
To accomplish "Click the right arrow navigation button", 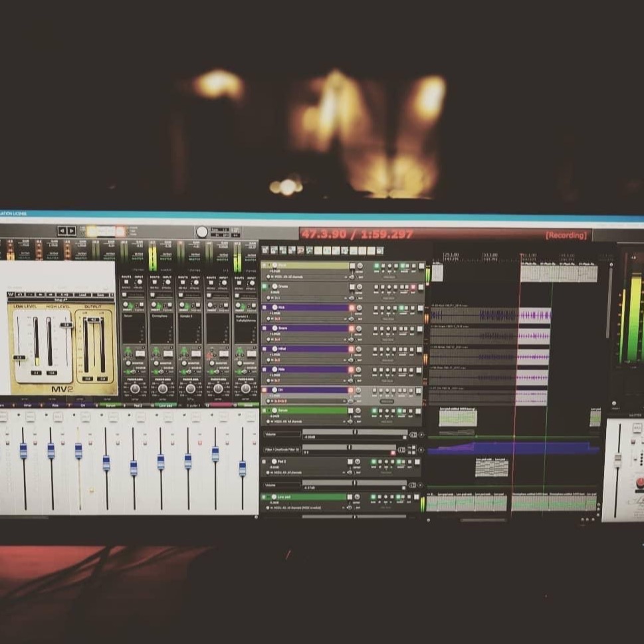I will pyautogui.click(x=71, y=231).
